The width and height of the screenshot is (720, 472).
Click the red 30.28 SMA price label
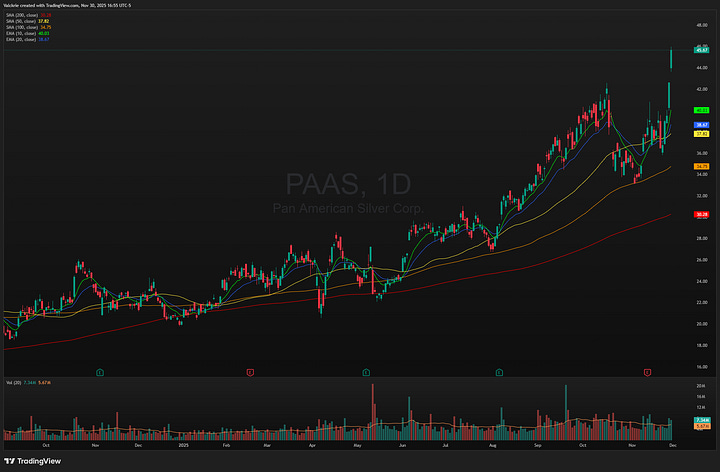702,214
